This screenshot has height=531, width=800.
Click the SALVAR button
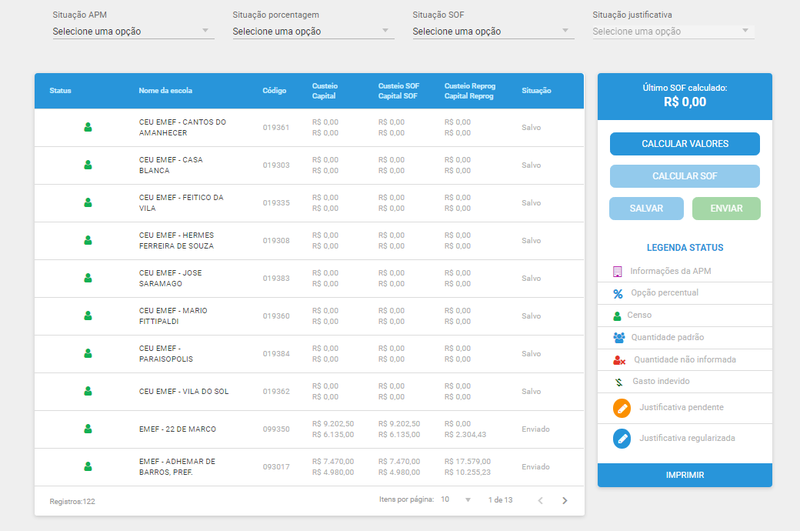(646, 209)
